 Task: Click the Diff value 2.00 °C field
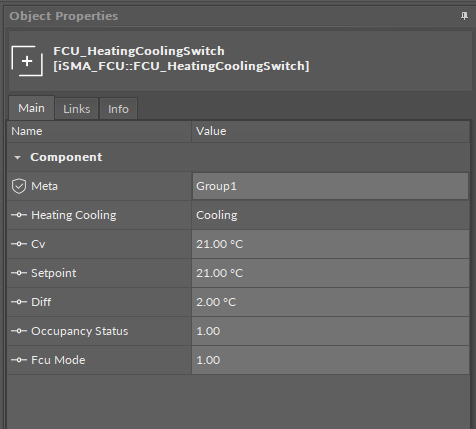point(330,302)
